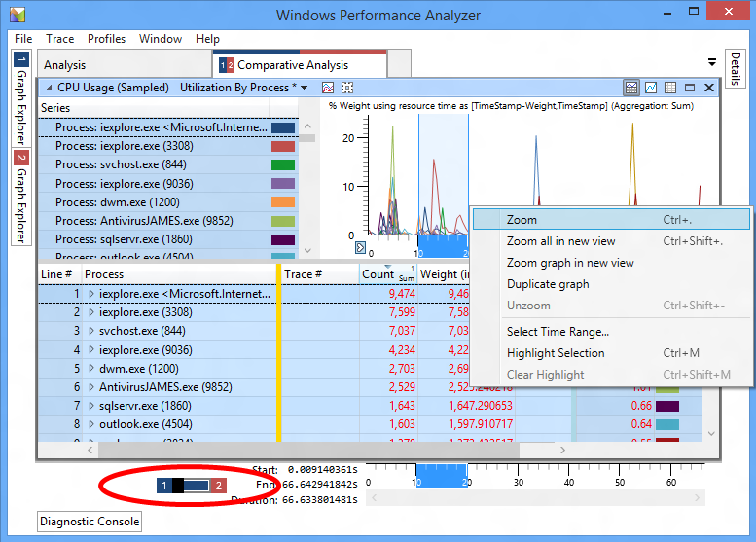The image size is (756, 542).
Task: Open the trace 1 Graph Explorer side tab
Action: (x=21, y=98)
